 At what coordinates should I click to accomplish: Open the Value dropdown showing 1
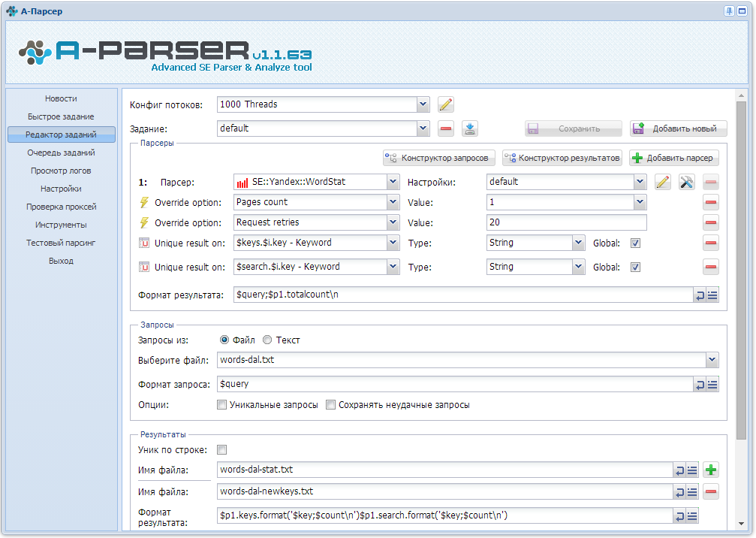tap(640, 202)
